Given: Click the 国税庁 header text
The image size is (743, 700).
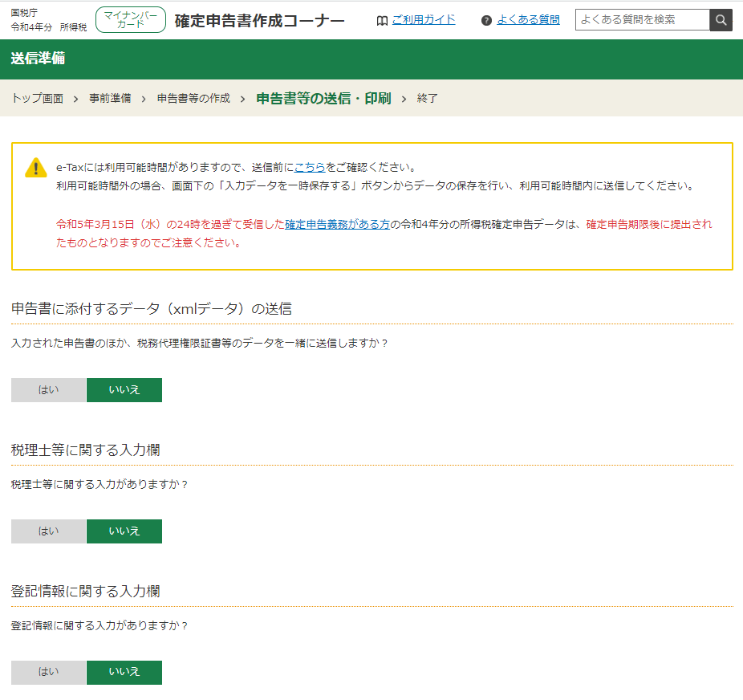Looking at the screenshot, I should (x=24, y=13).
